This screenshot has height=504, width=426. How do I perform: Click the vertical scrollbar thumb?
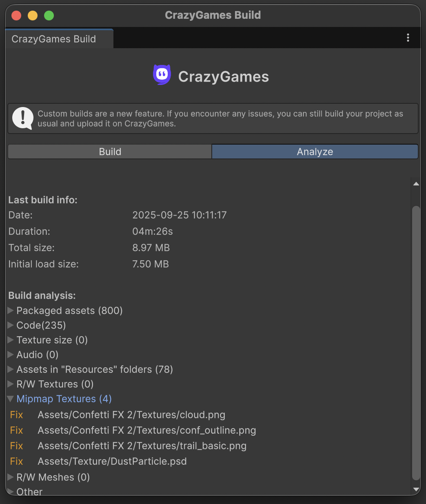[416, 343]
